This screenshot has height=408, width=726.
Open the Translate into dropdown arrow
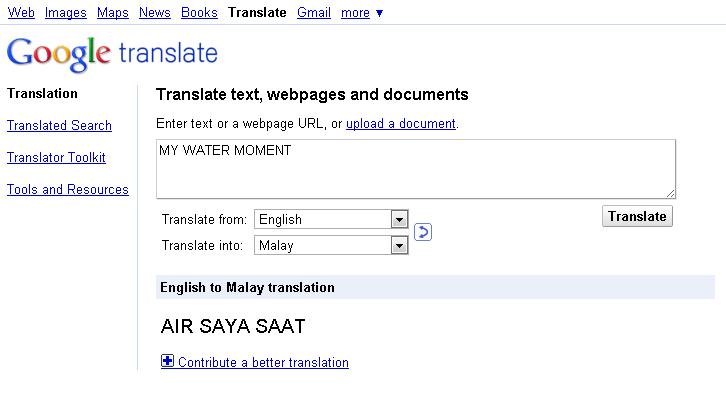point(399,245)
